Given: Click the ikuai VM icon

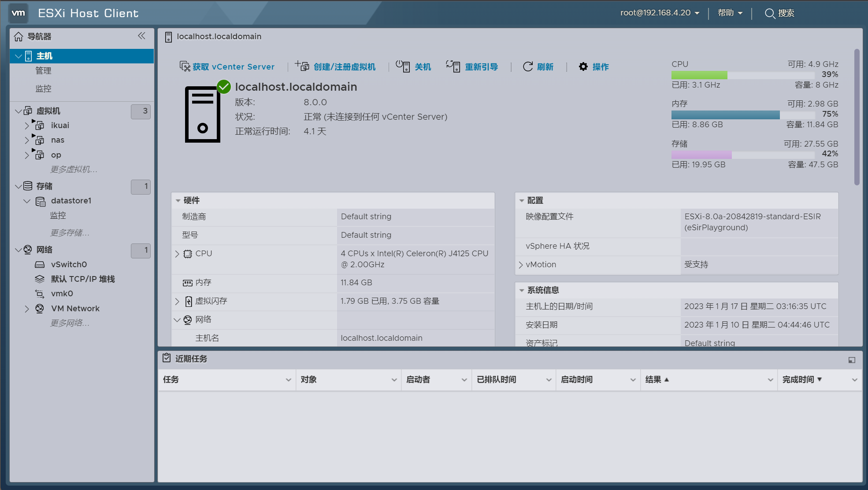Looking at the screenshot, I should click(x=39, y=125).
